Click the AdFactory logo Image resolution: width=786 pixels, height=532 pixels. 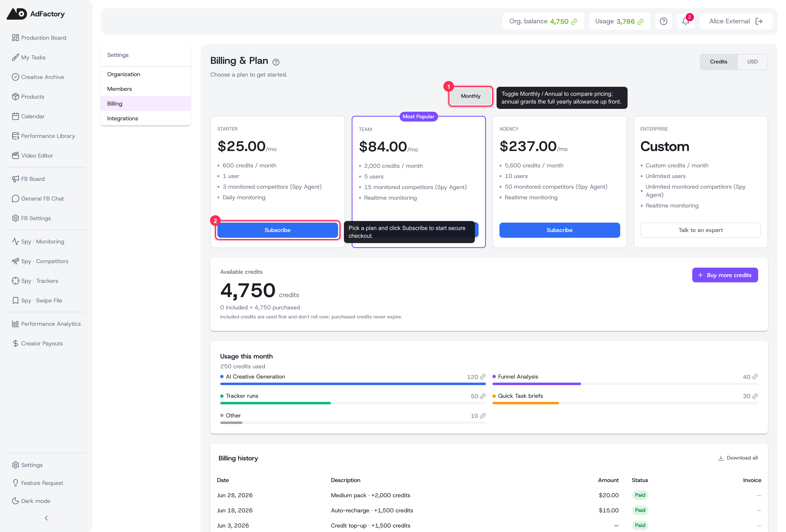point(36,14)
